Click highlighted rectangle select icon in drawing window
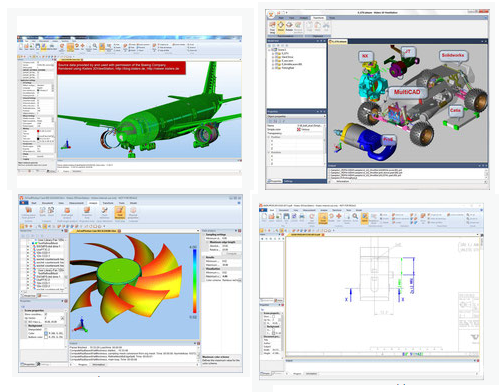Screen dimensions: 499x392 point(323,218)
